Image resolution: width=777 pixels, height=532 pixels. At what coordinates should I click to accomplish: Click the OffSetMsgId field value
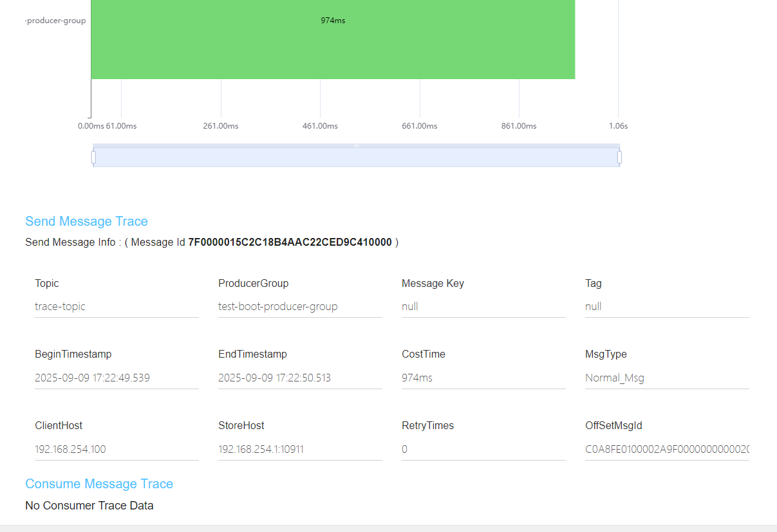[667, 450]
